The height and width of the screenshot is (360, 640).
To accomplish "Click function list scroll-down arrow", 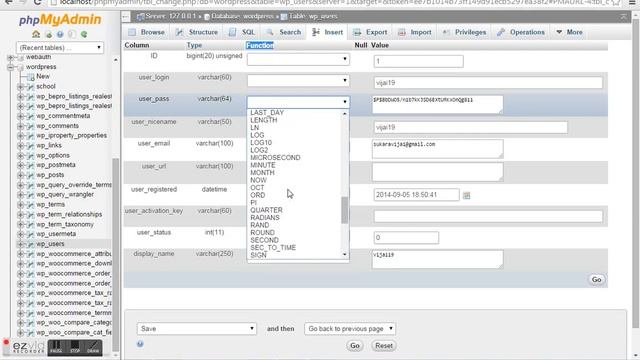I will click(x=345, y=255).
